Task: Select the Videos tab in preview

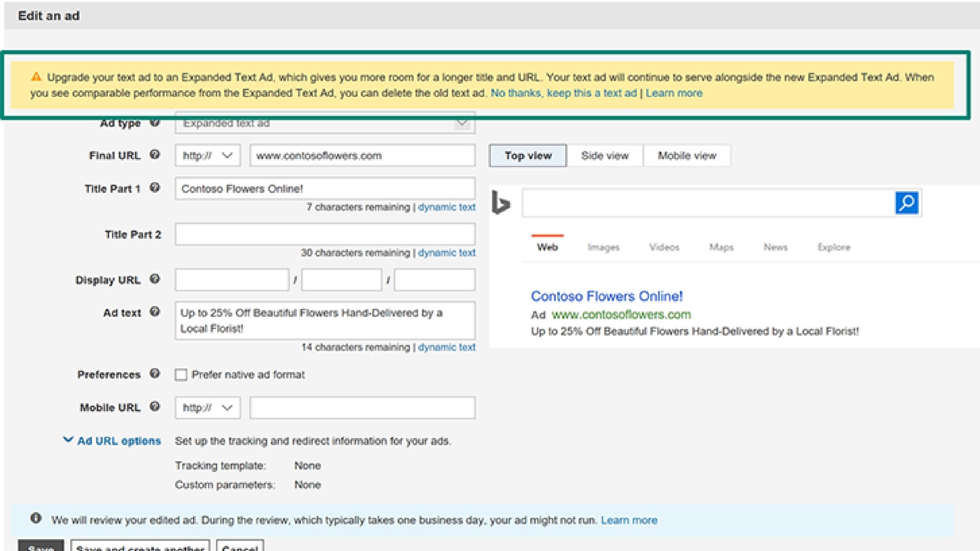Action: click(664, 247)
